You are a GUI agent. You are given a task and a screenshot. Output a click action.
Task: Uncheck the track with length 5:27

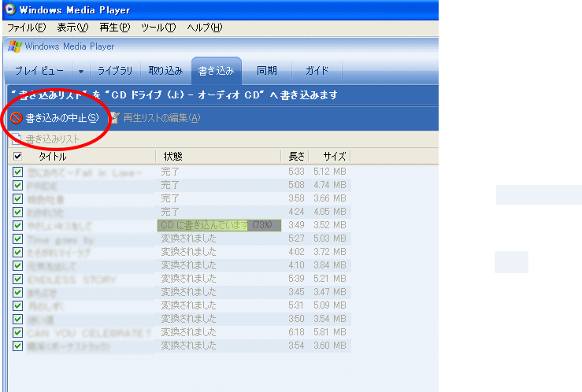[x=17, y=239]
